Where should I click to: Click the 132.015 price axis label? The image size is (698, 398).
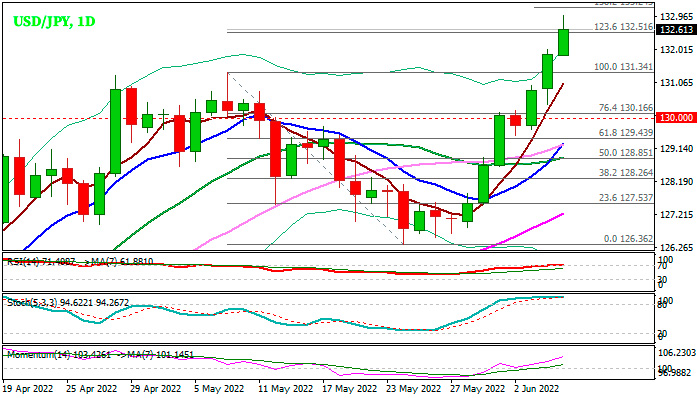tap(677, 50)
